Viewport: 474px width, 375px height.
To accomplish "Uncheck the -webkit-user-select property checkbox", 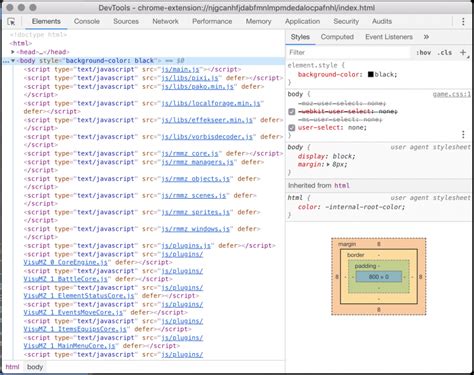I will (x=292, y=111).
